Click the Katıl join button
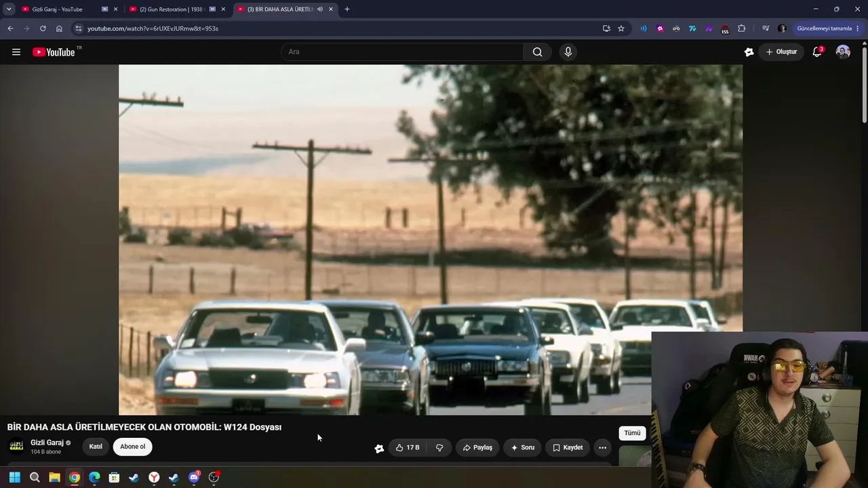This screenshot has height=488, width=868. point(96,447)
